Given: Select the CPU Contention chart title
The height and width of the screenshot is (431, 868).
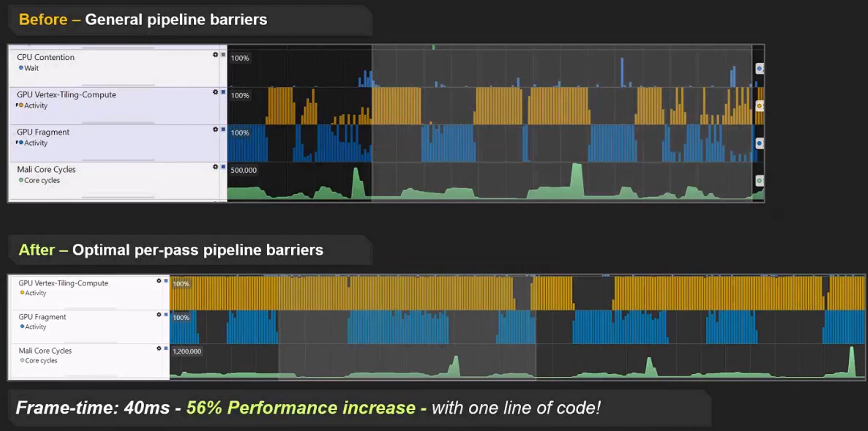Looking at the screenshot, I should pos(46,57).
